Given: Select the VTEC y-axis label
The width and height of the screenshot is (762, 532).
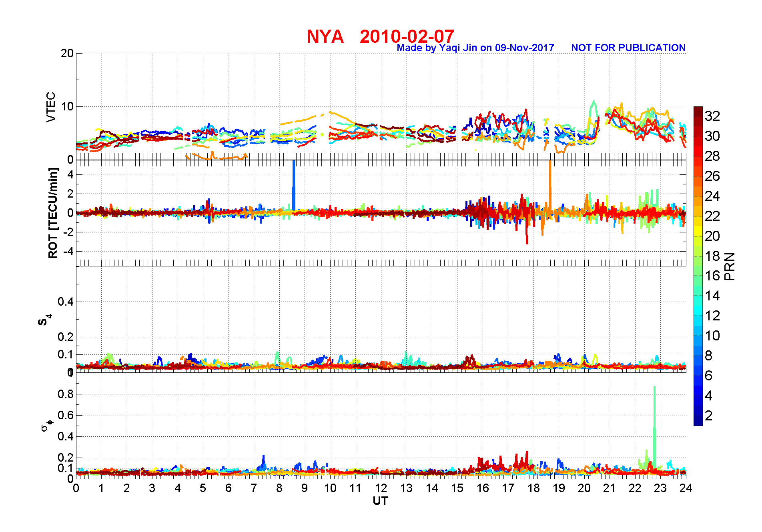Looking at the screenshot, I should tap(51, 107).
